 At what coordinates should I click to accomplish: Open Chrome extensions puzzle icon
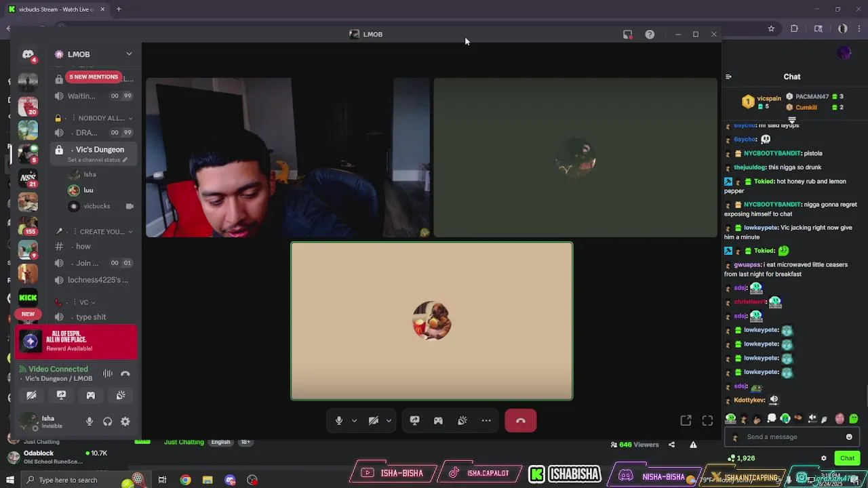point(794,28)
